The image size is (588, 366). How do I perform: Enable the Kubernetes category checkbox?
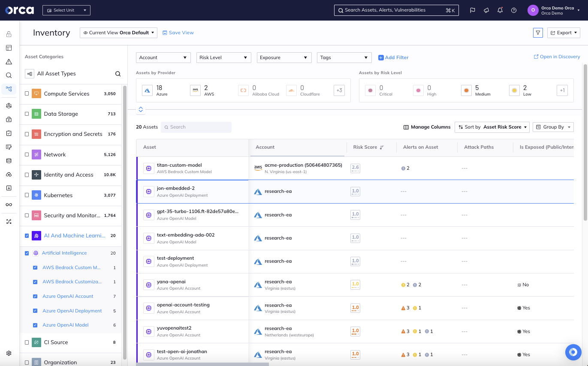tap(27, 195)
